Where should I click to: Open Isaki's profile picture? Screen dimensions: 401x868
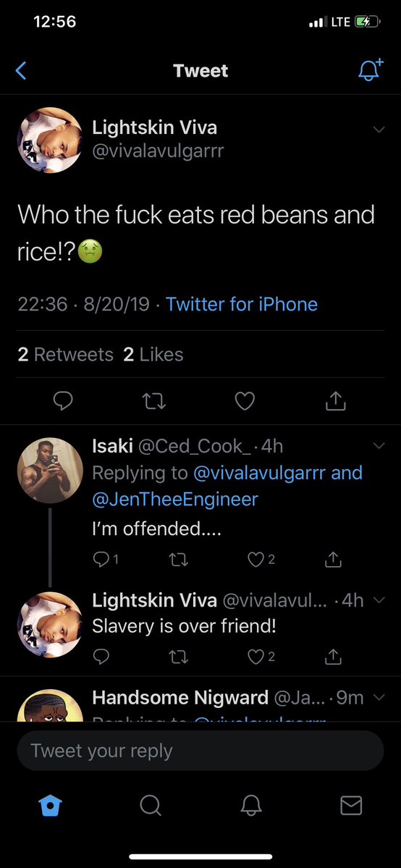coord(51,471)
